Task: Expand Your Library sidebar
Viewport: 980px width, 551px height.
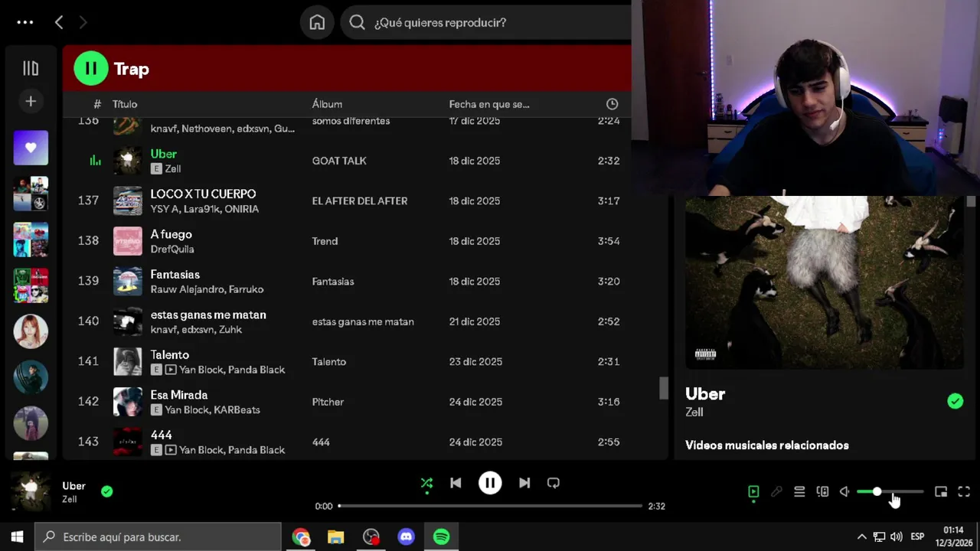Action: pyautogui.click(x=31, y=68)
